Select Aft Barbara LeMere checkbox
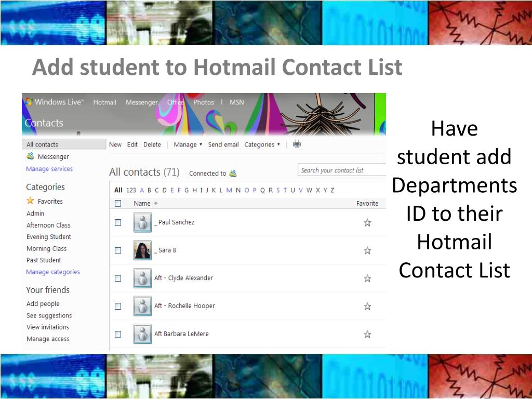 pyautogui.click(x=118, y=334)
